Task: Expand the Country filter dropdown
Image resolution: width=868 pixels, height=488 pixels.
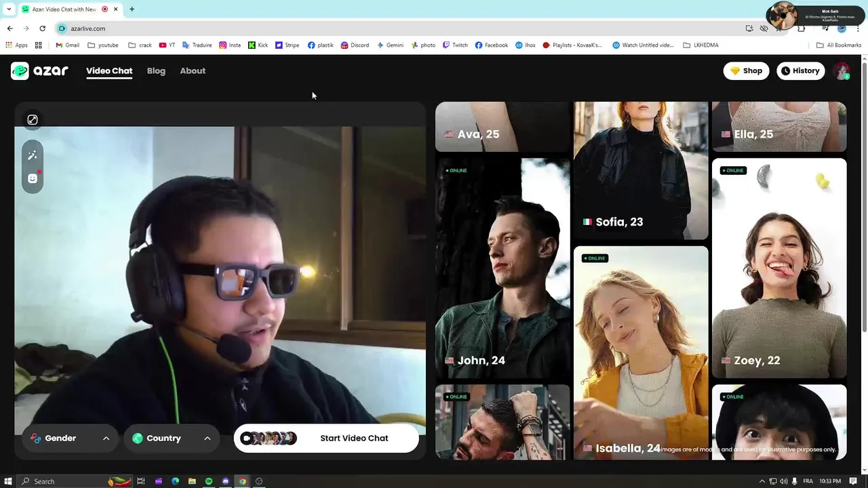Action: coord(172,439)
